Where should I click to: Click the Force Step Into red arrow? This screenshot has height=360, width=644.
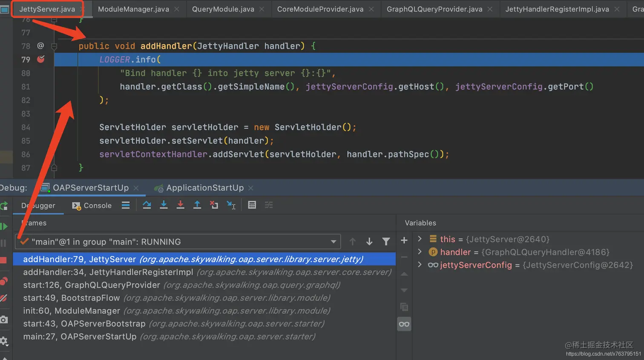pyautogui.click(x=181, y=205)
